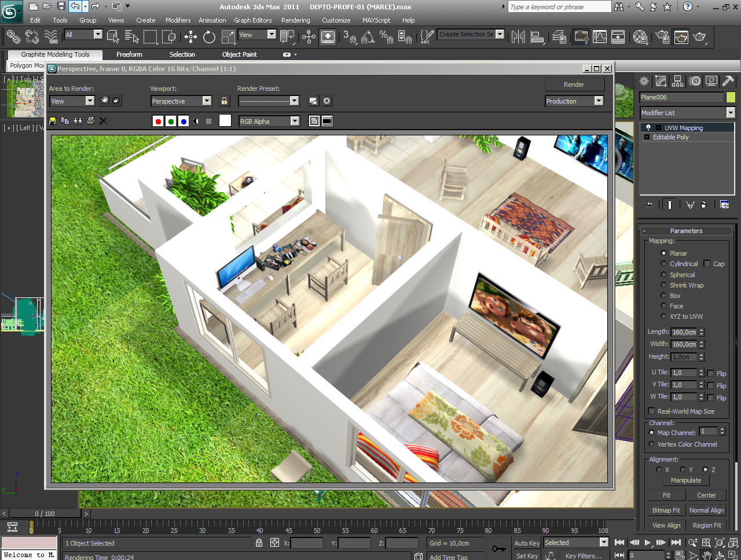The image size is (741, 560).
Task: Activate the Rotate tool
Action: point(209,37)
